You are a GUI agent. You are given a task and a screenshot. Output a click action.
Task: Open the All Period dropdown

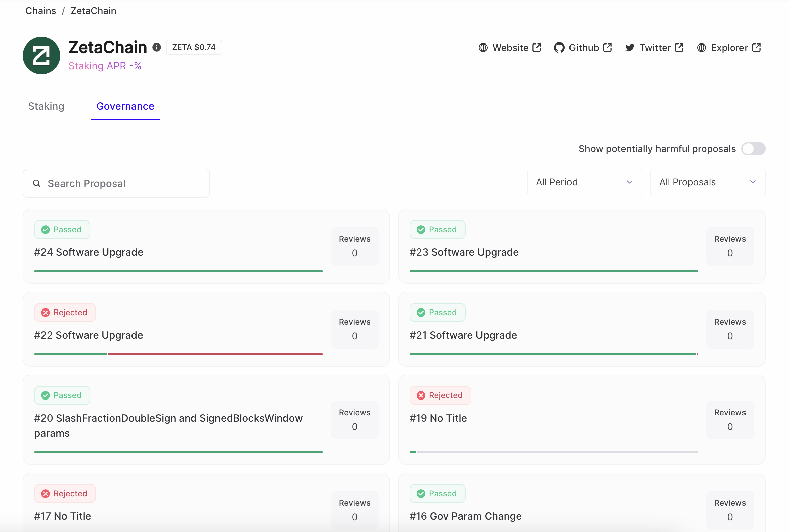click(584, 182)
